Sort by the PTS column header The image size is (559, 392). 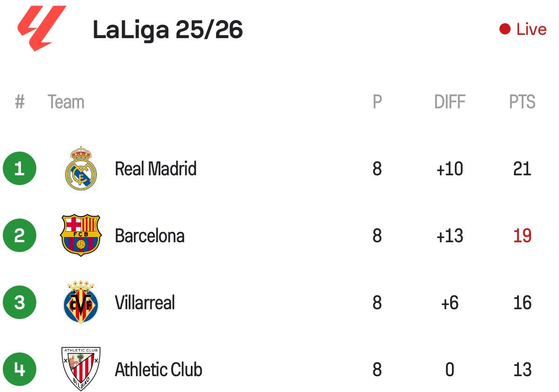tap(522, 102)
